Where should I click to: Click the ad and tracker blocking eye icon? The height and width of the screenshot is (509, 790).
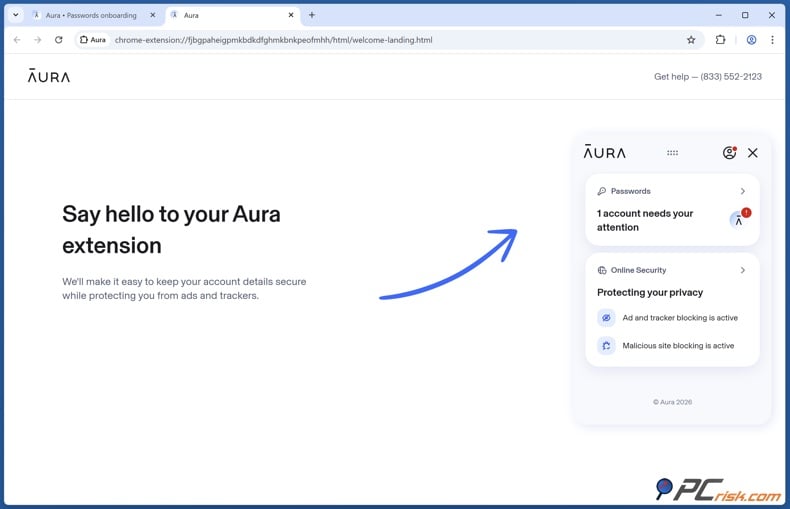(606, 318)
